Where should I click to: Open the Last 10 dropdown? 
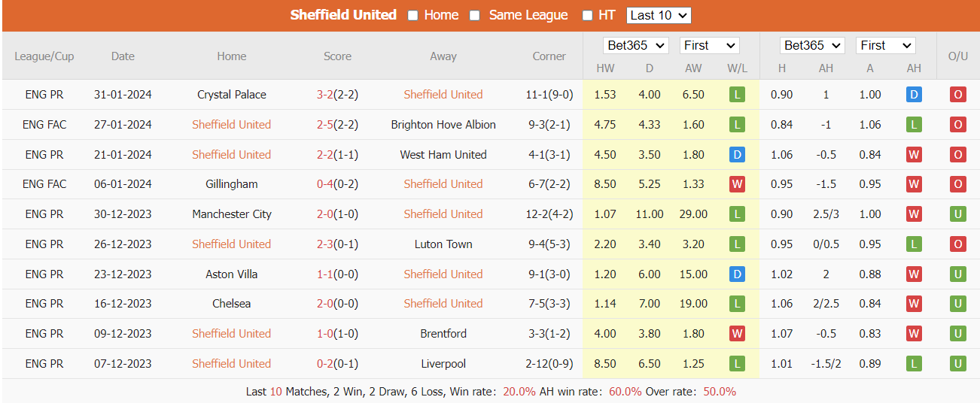pos(659,15)
